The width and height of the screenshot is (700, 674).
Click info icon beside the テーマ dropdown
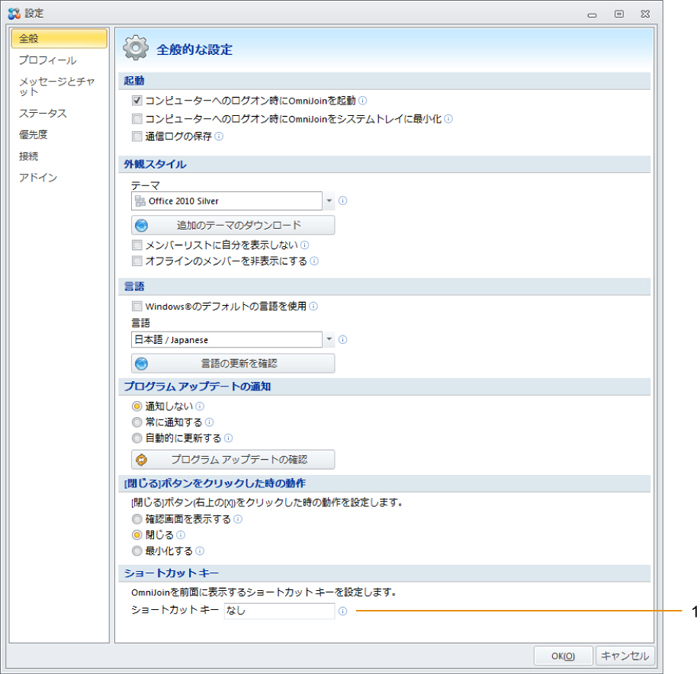click(x=342, y=201)
